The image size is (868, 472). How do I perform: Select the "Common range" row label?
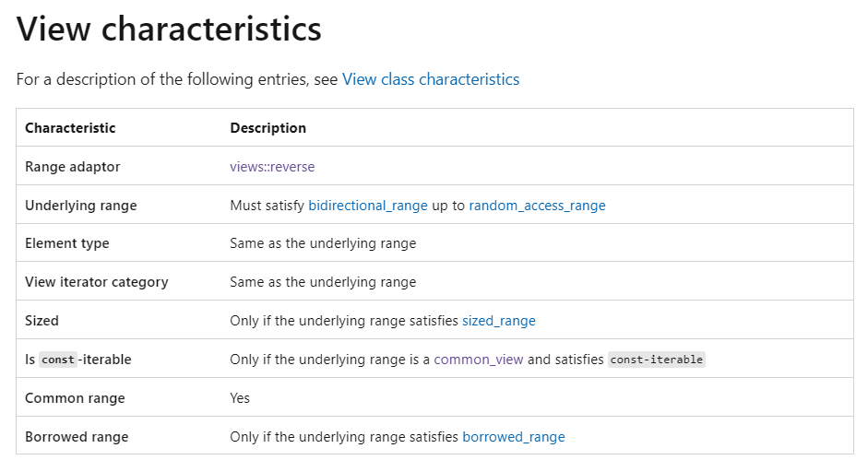point(75,398)
